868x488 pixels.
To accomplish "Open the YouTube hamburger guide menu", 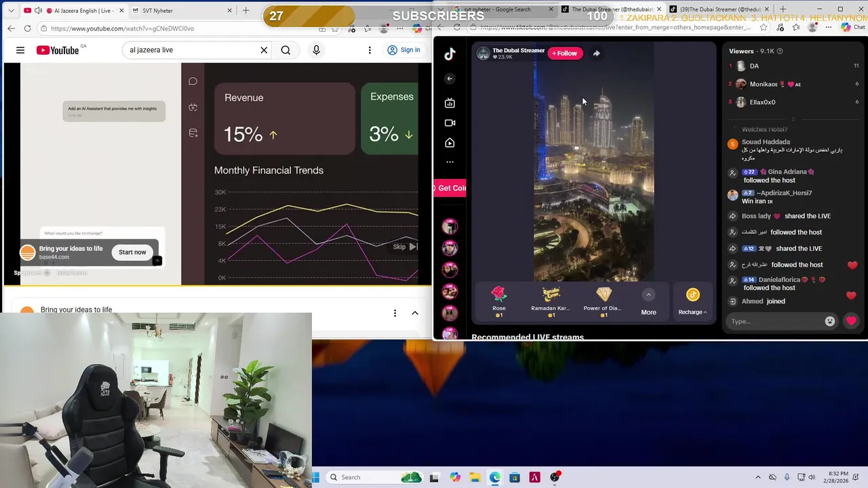I will 20,50.
